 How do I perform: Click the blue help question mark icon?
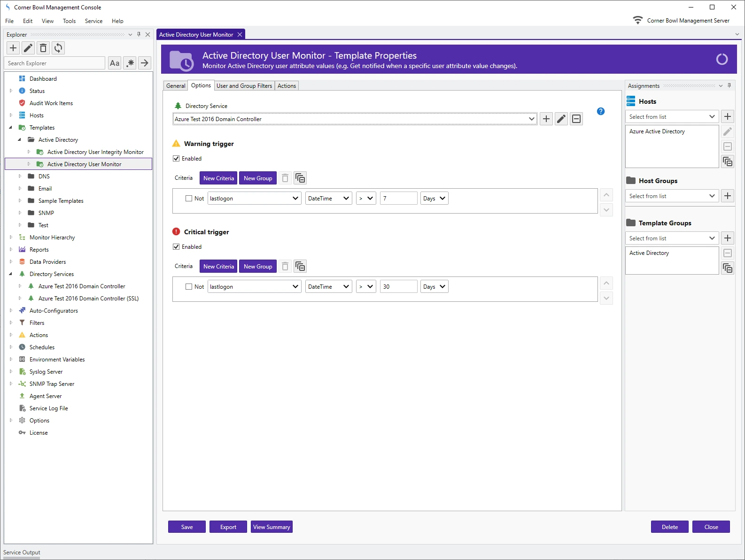tap(601, 111)
